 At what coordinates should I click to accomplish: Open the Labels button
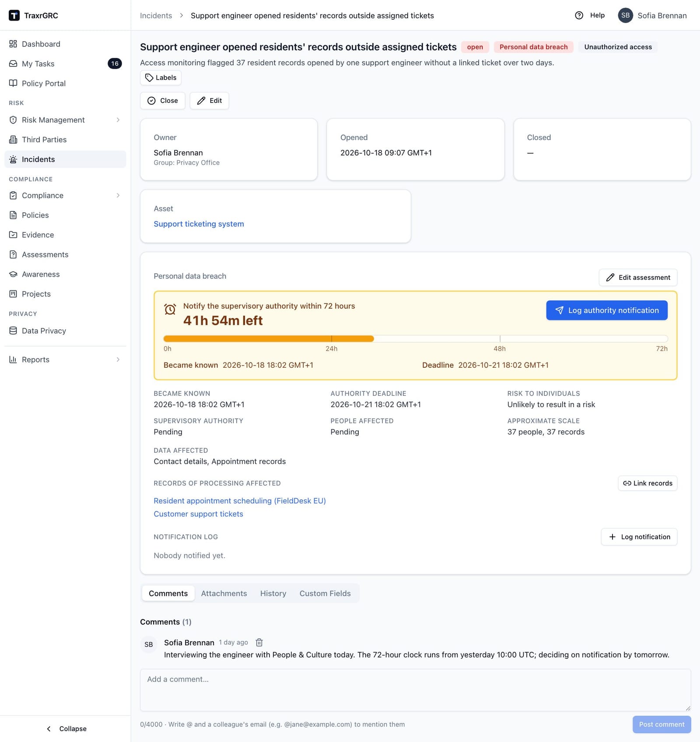(161, 77)
